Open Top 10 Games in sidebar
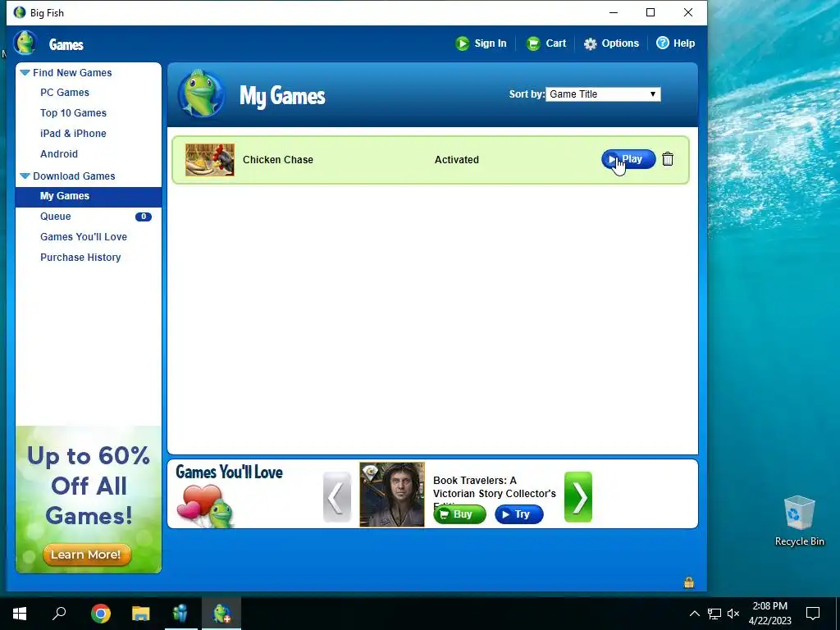This screenshot has height=630, width=840. [73, 113]
